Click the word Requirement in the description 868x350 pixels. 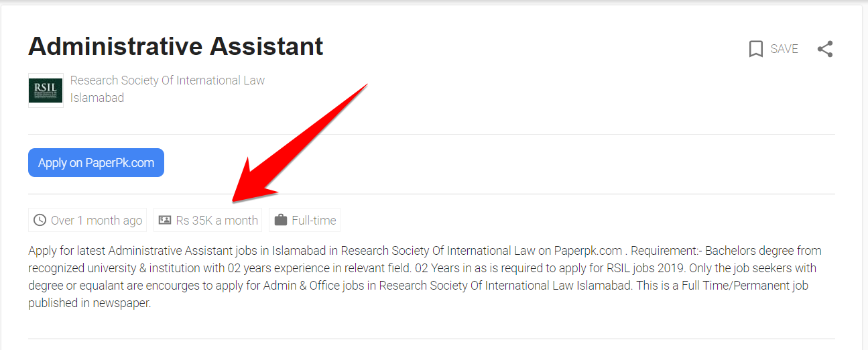[x=665, y=251]
